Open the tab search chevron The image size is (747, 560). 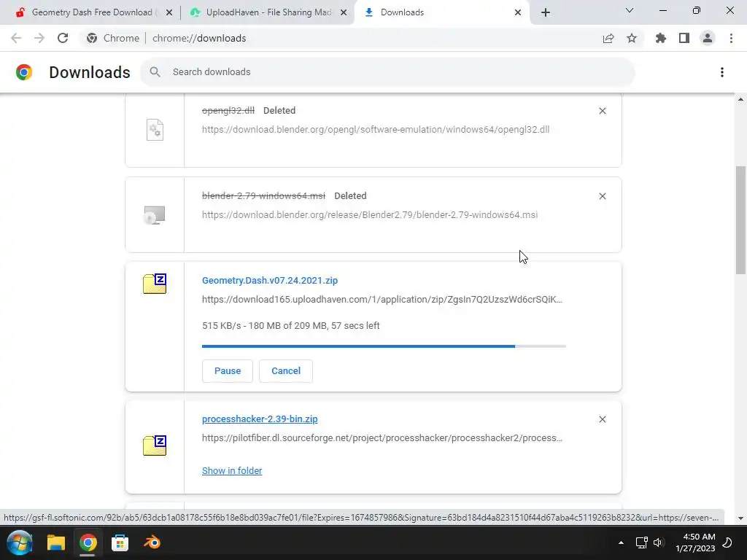[630, 10]
